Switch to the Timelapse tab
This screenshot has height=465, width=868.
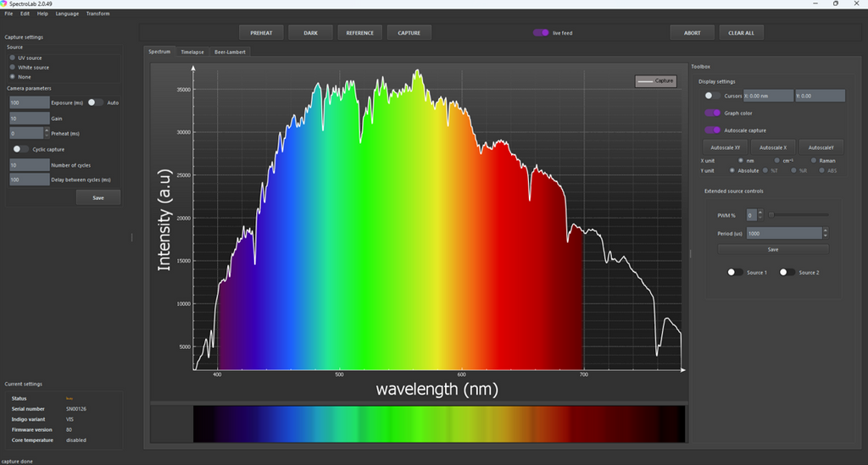(192, 52)
